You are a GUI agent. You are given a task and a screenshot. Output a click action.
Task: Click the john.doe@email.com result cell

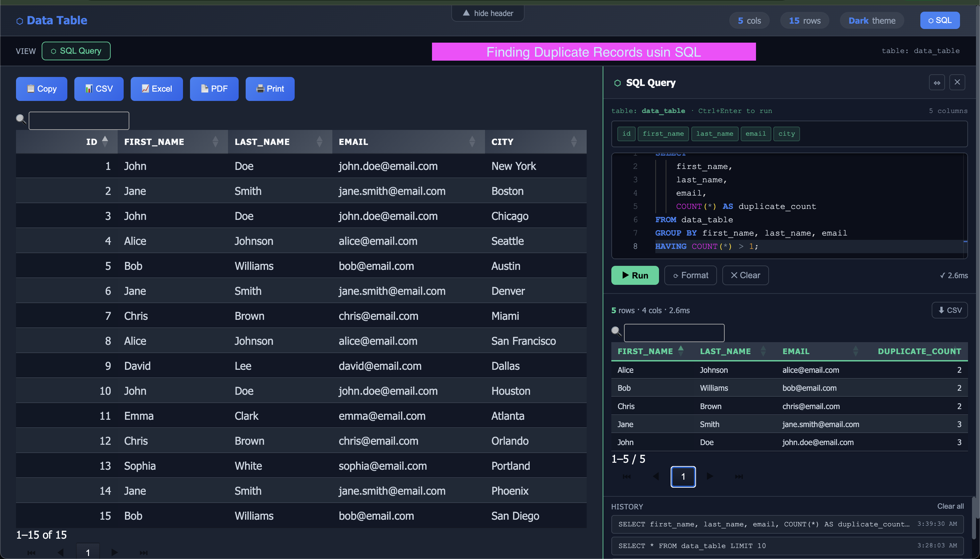[817, 442]
